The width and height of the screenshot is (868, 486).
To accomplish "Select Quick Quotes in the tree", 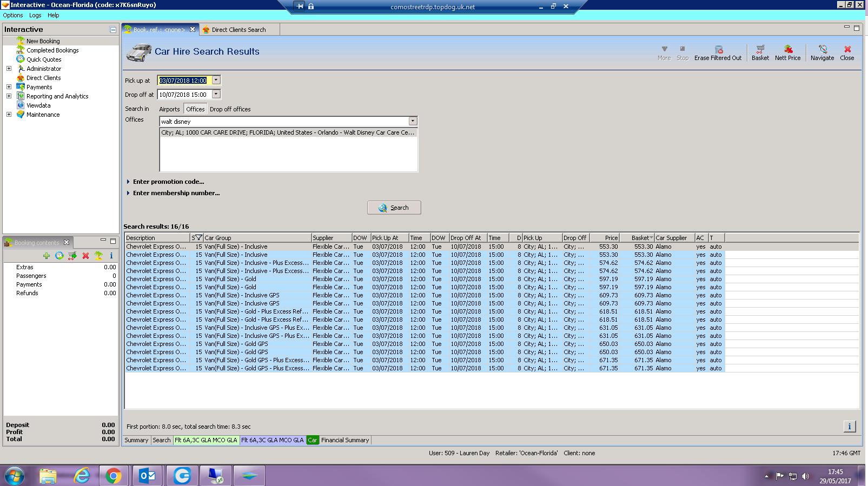I will click(44, 59).
